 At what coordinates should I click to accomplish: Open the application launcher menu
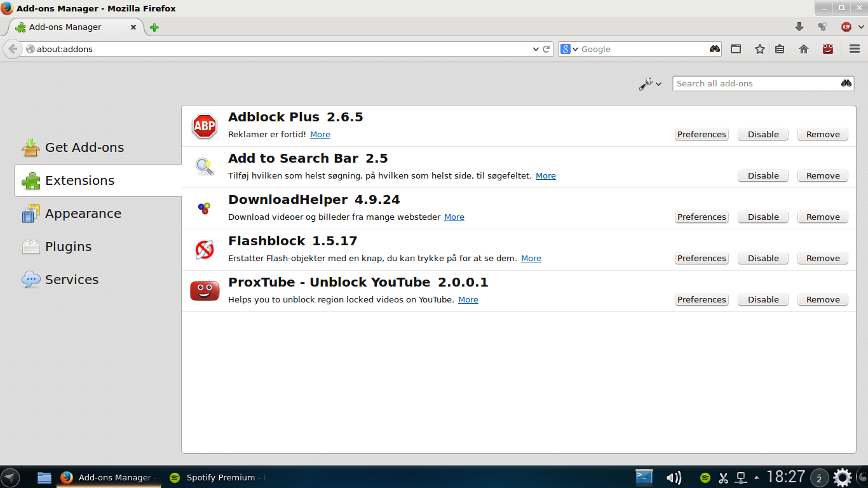click(x=10, y=477)
